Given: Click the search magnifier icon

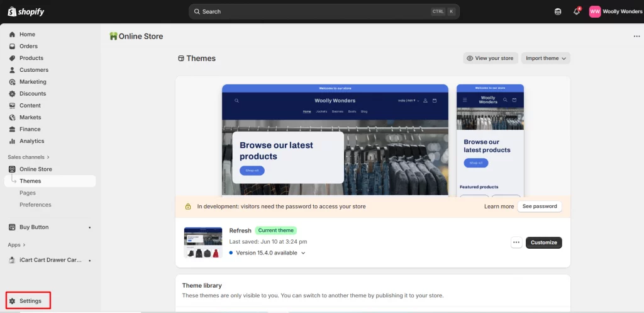Looking at the screenshot, I should click(x=197, y=11).
